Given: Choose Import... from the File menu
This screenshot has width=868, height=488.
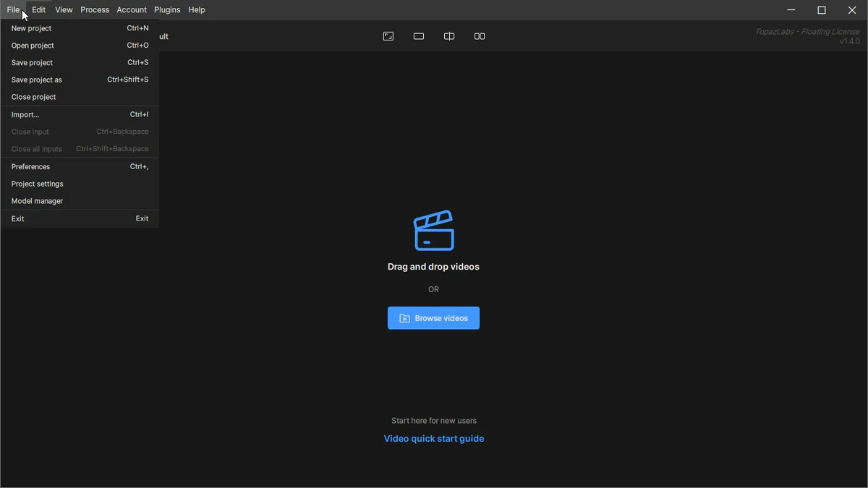Looking at the screenshot, I should [80, 115].
